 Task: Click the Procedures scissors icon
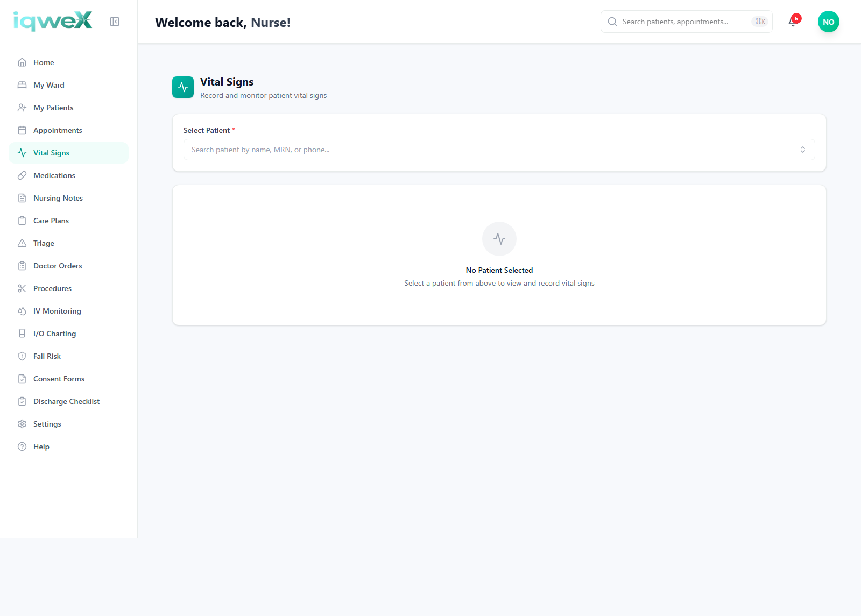(x=22, y=288)
